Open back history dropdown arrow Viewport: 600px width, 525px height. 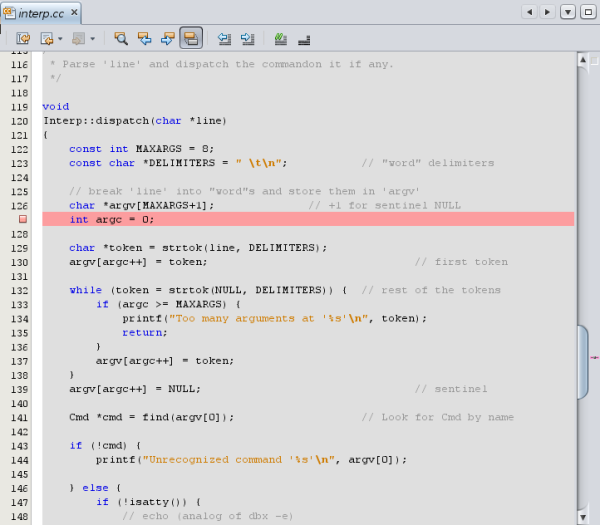pos(60,39)
